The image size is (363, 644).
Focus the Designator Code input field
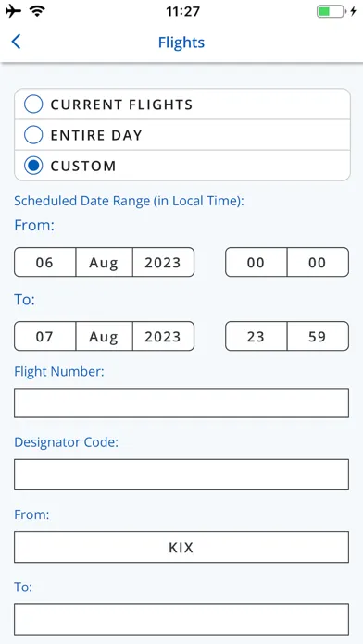click(181, 475)
